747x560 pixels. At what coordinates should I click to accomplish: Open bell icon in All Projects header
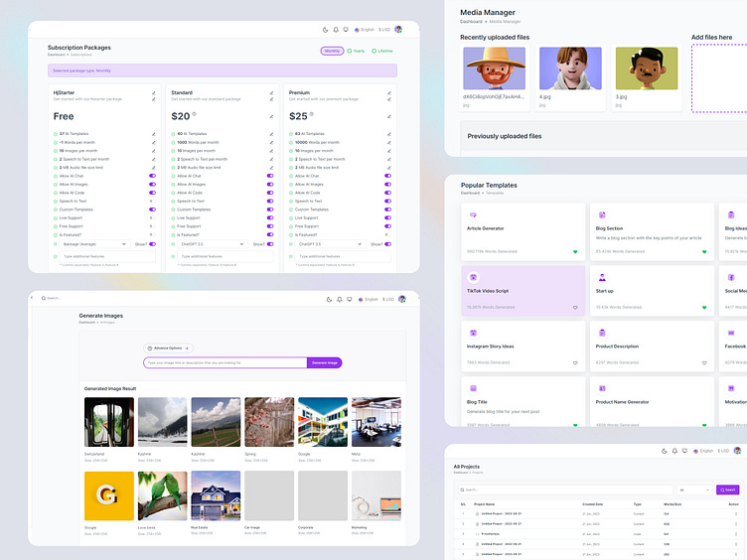(674, 451)
